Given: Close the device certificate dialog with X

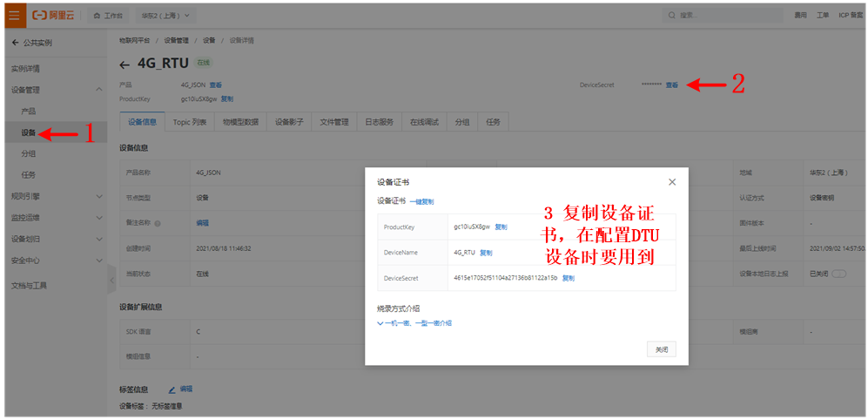Looking at the screenshot, I should (671, 182).
